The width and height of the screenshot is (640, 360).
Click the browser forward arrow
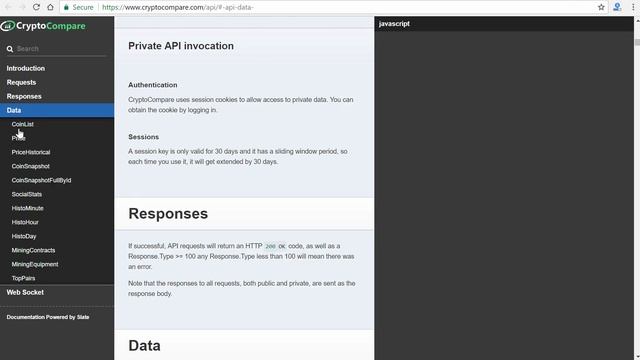(x=22, y=7)
